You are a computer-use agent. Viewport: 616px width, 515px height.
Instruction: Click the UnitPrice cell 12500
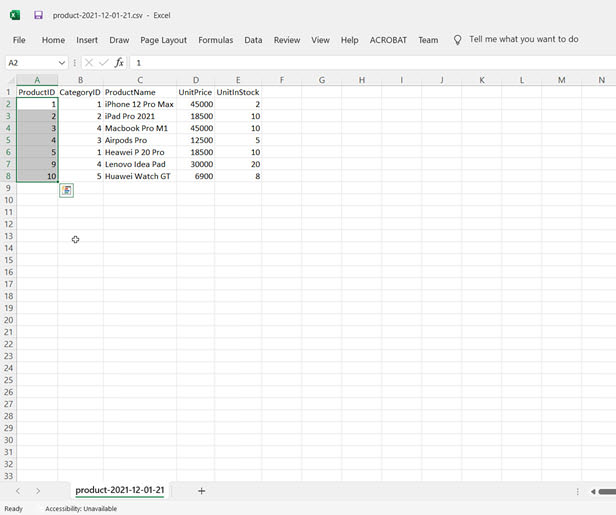(195, 140)
